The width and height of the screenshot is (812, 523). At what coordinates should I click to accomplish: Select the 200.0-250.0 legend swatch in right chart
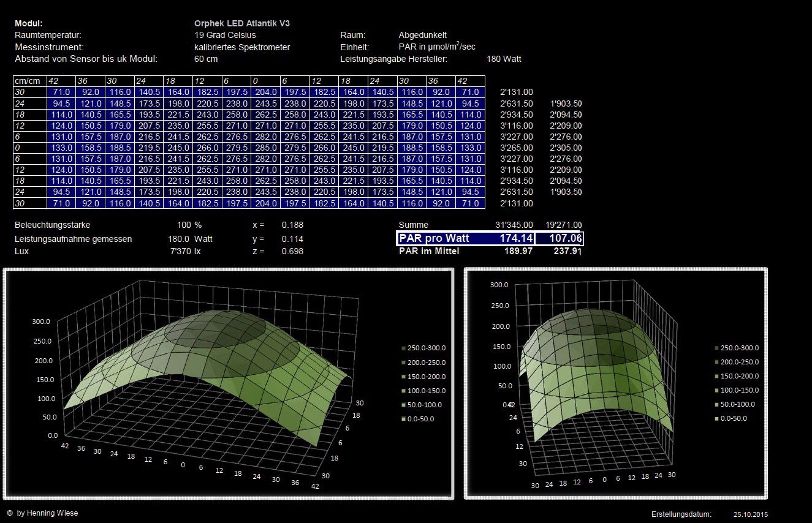716,362
